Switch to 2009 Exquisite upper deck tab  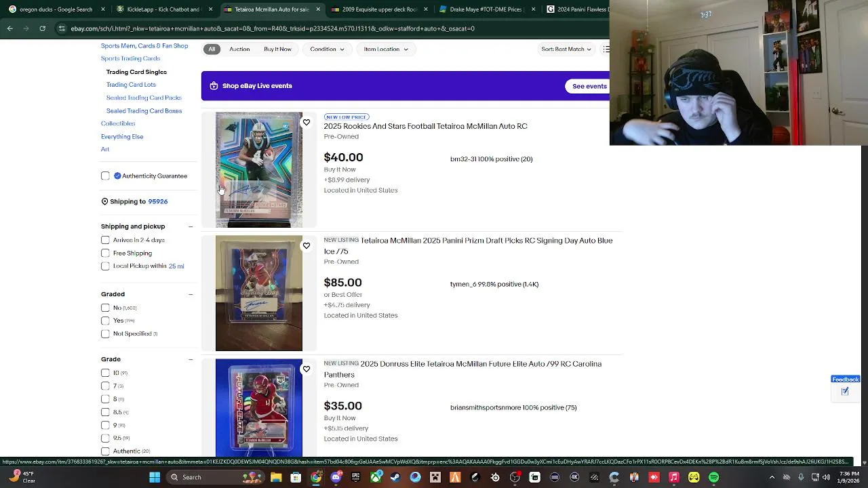380,9
